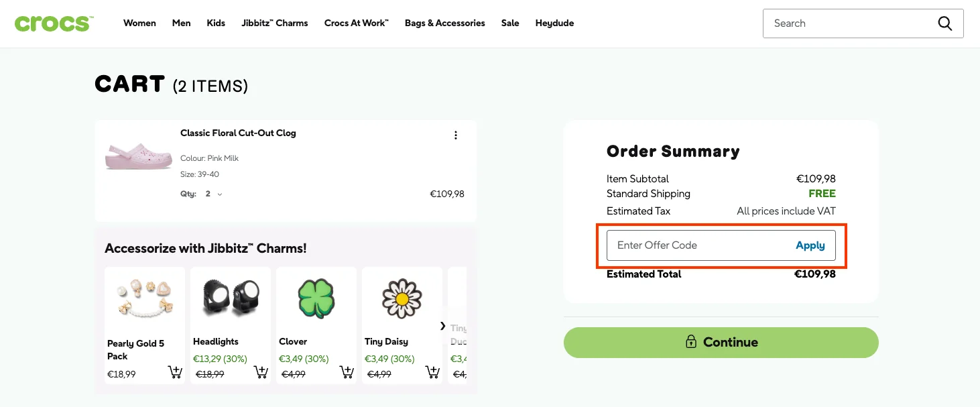The height and width of the screenshot is (407, 980).
Task: Open the Tiny Daisy charm title
Action: coord(386,341)
